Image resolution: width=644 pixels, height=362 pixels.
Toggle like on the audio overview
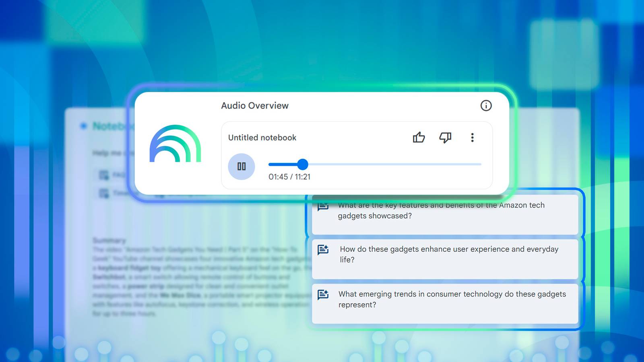(x=419, y=138)
